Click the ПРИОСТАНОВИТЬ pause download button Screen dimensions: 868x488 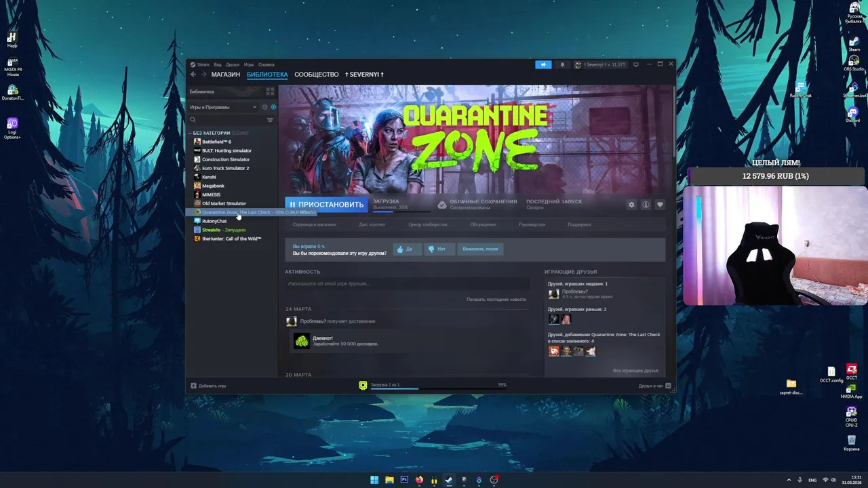point(326,204)
